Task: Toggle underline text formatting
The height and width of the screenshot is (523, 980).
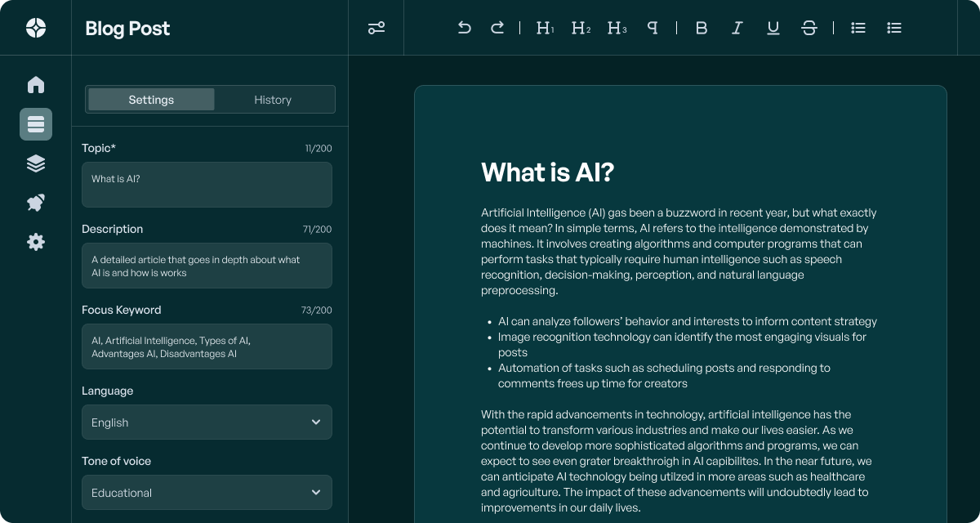Action: 773,28
